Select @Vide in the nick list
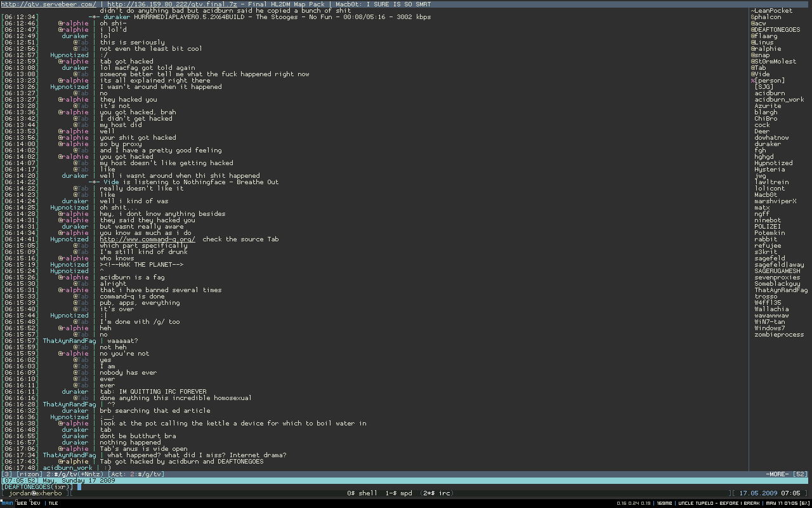 pos(760,74)
